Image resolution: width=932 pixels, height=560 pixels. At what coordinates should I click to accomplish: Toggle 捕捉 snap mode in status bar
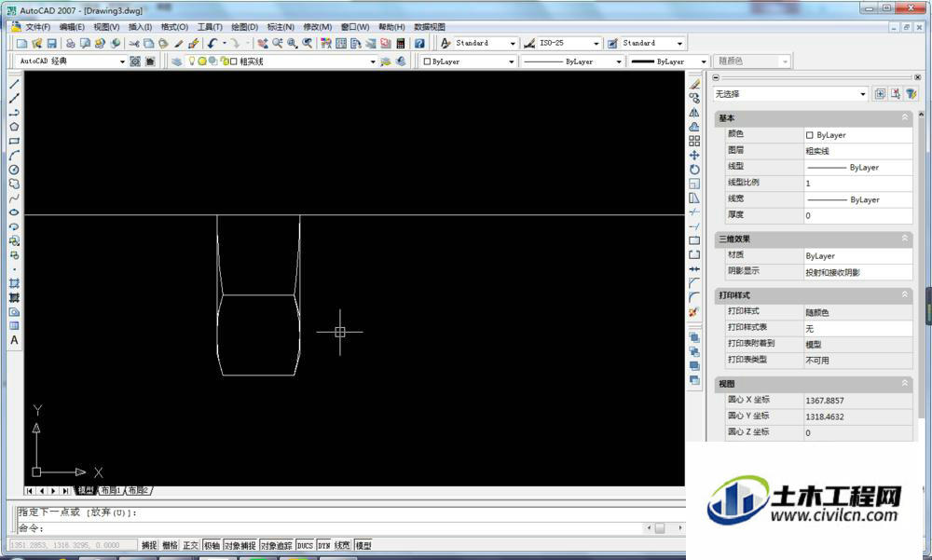(x=149, y=545)
